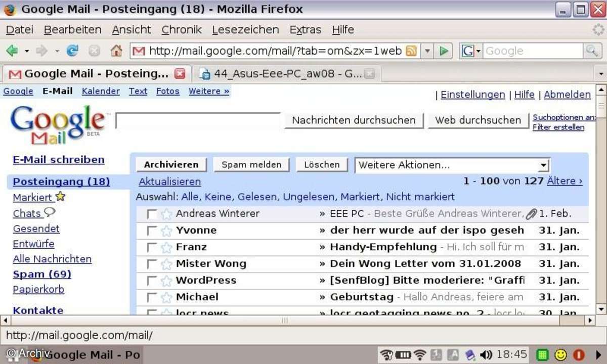Open the Back history dropdown arrow
The height and width of the screenshot is (364, 607).
[27, 51]
